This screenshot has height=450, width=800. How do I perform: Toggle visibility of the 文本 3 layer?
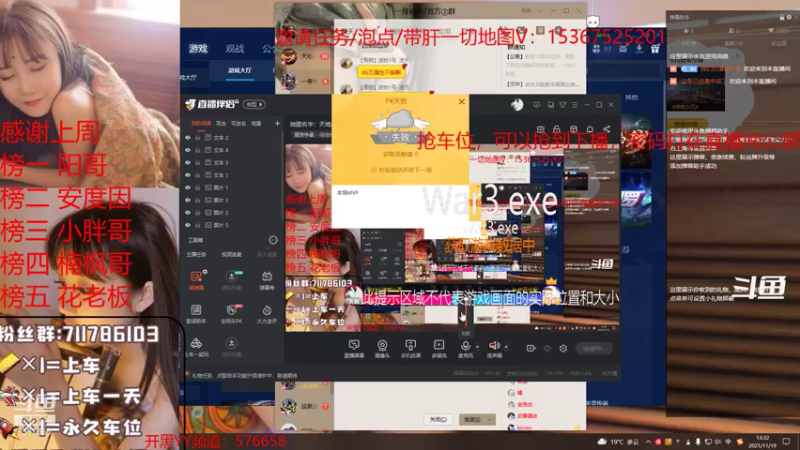pos(188,163)
